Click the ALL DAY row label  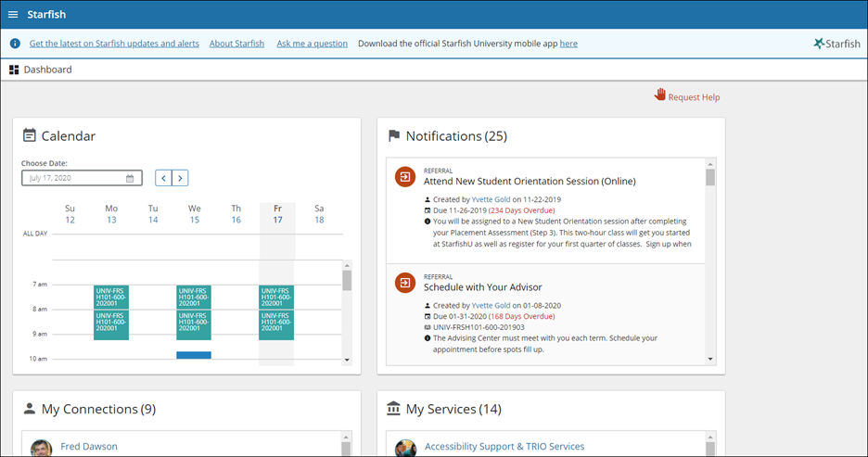[35, 234]
